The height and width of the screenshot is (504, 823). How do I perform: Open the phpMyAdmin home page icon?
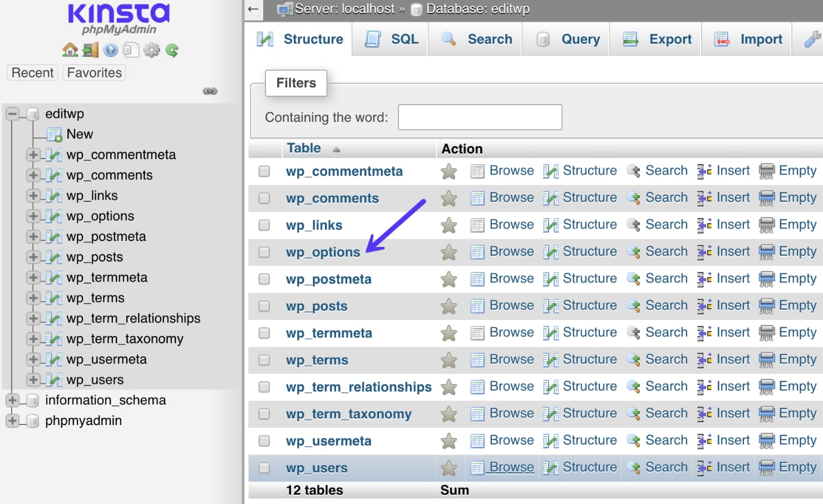click(x=70, y=50)
